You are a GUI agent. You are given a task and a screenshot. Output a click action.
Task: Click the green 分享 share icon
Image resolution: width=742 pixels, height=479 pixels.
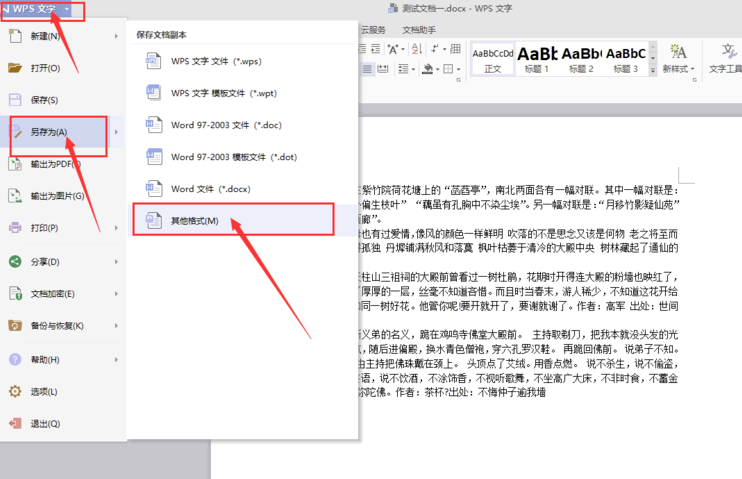[x=15, y=262]
